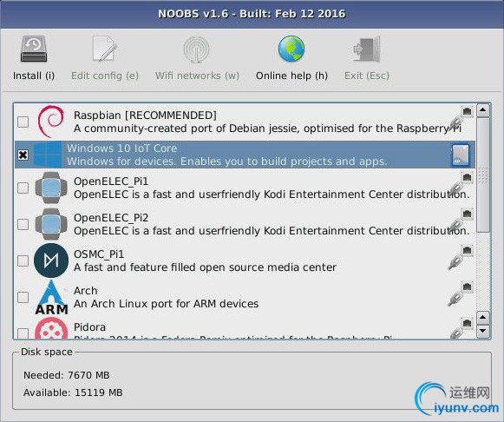Click 'An Arch Linux port for ARM devices'
Image resolution: width=504 pixels, height=422 pixels.
click(166, 304)
